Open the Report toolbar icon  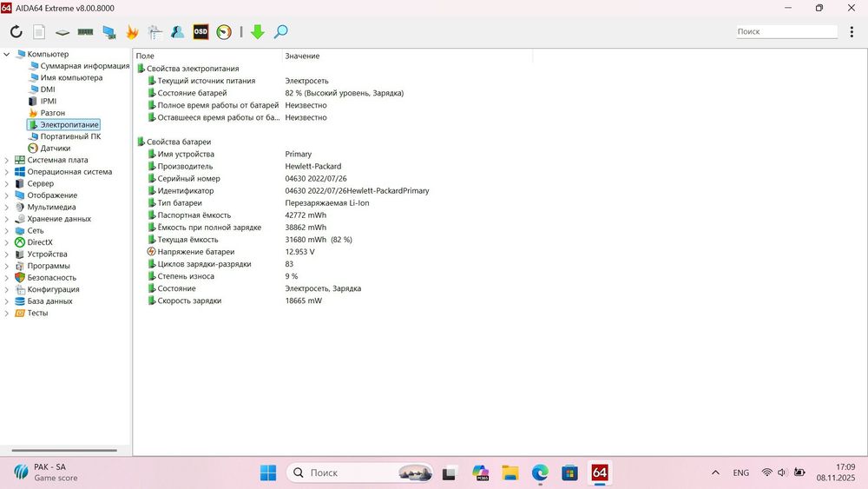(39, 32)
